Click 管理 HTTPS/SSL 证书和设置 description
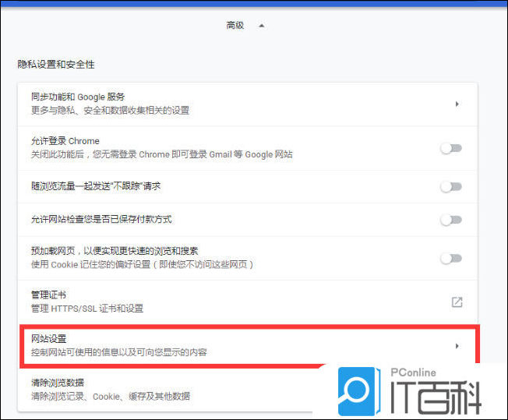 point(87,309)
